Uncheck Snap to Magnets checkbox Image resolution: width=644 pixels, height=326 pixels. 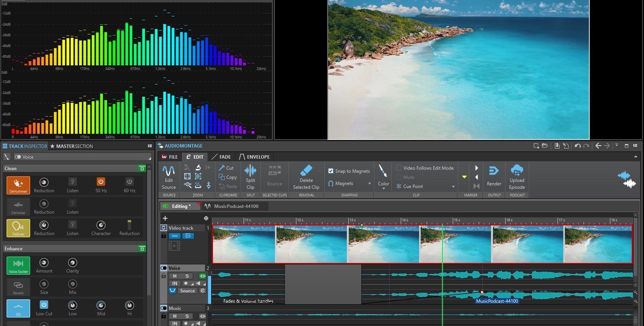[x=331, y=171]
